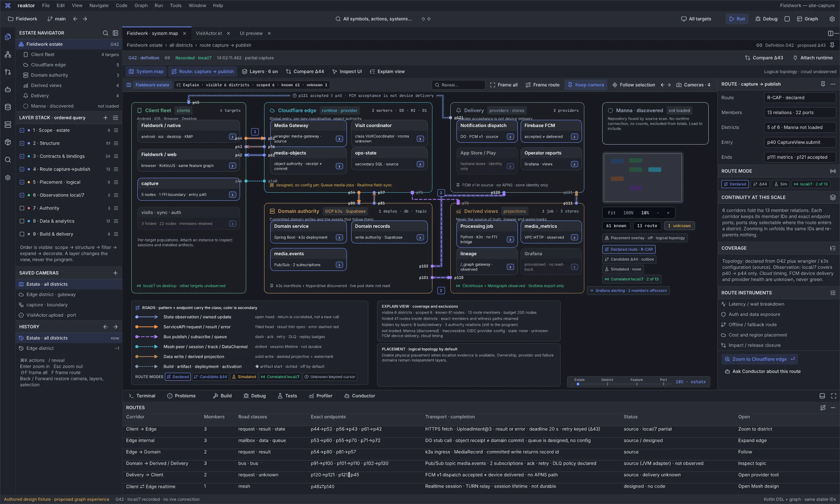
Task: Collapse the Estate Navigator panel icon
Action: [x=116, y=33]
